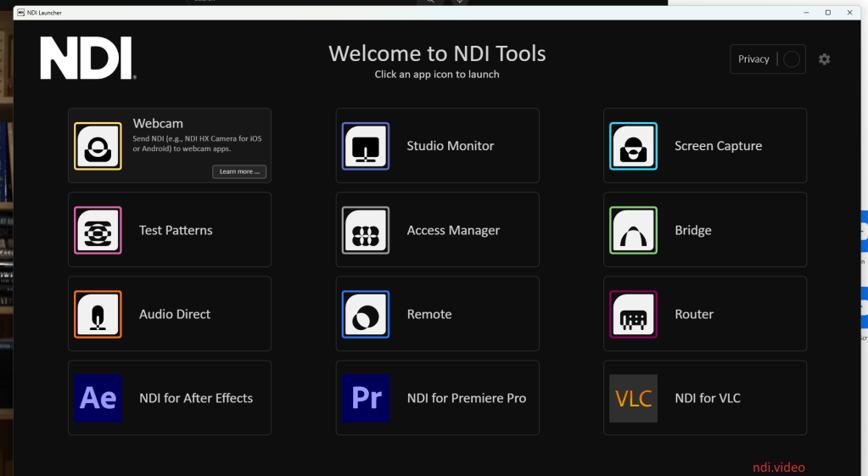Open settings via the gear icon
This screenshot has width=868, height=476.
(x=824, y=59)
